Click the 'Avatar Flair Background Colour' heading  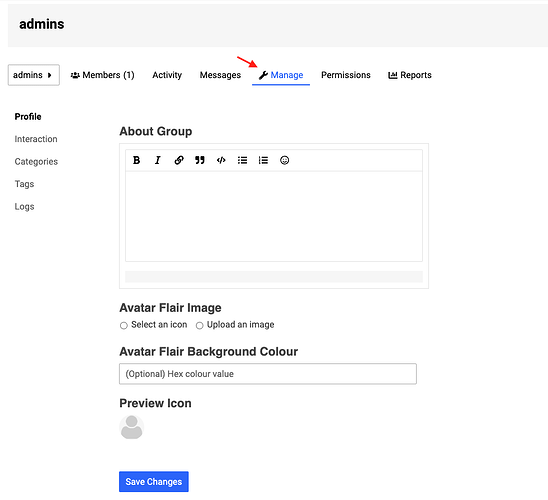(x=209, y=352)
